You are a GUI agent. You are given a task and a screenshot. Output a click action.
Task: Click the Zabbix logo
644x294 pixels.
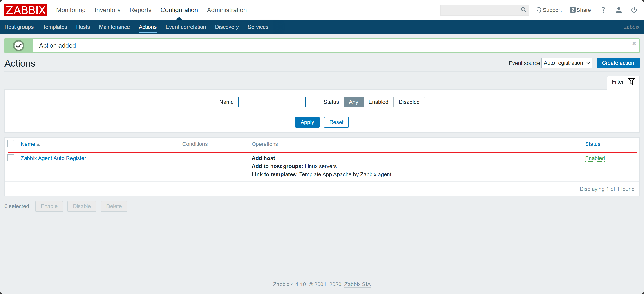(26, 10)
